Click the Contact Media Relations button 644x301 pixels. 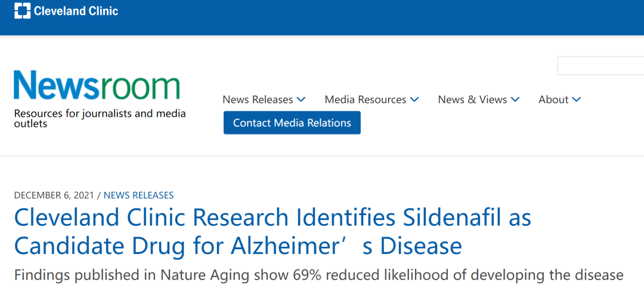(x=292, y=122)
